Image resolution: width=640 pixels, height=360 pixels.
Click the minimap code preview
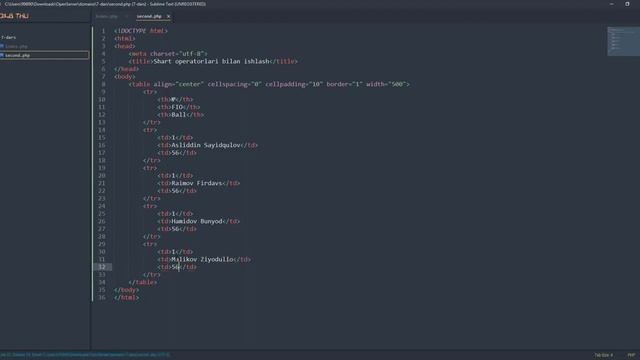623,41
